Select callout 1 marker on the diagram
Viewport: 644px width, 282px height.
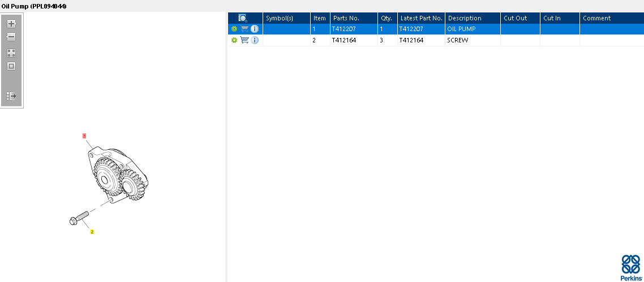[x=85, y=136]
